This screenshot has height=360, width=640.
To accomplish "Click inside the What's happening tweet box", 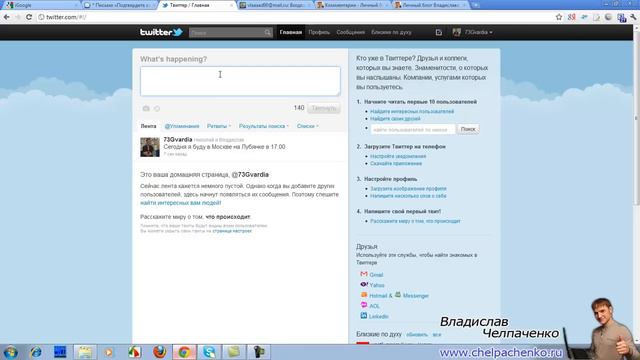I will point(240,81).
